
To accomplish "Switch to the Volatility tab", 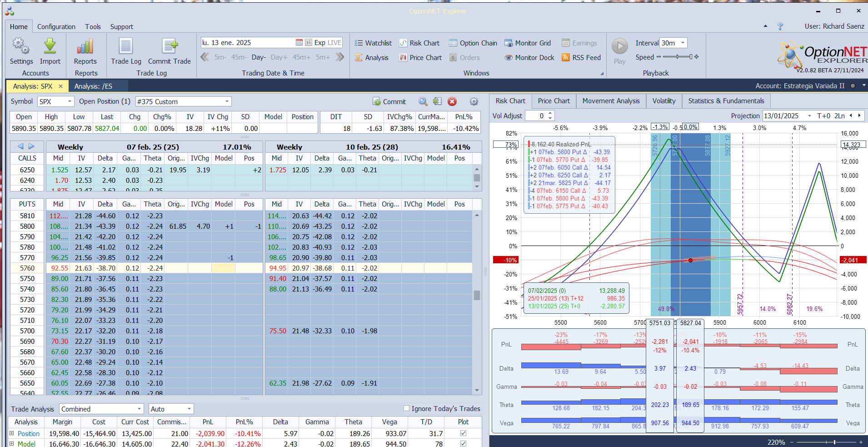I will point(663,101).
